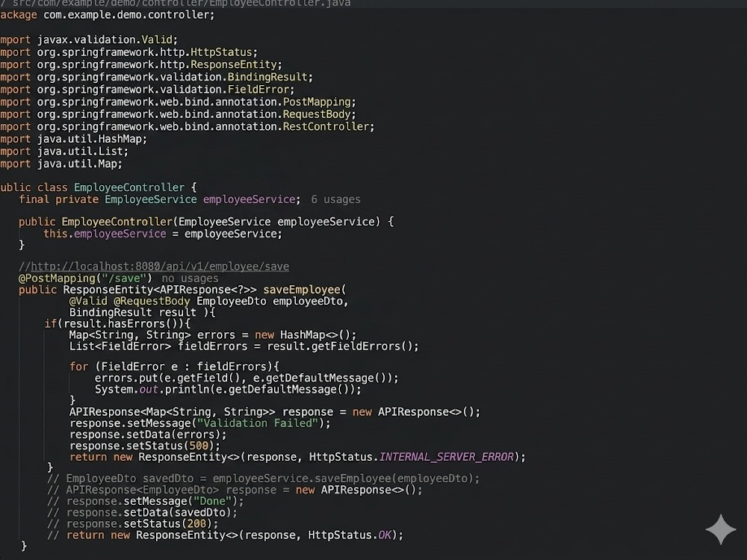This screenshot has width=747, height=560.
Task: Place cursor on the java.util.List import
Action: pyautogui.click(x=64, y=151)
